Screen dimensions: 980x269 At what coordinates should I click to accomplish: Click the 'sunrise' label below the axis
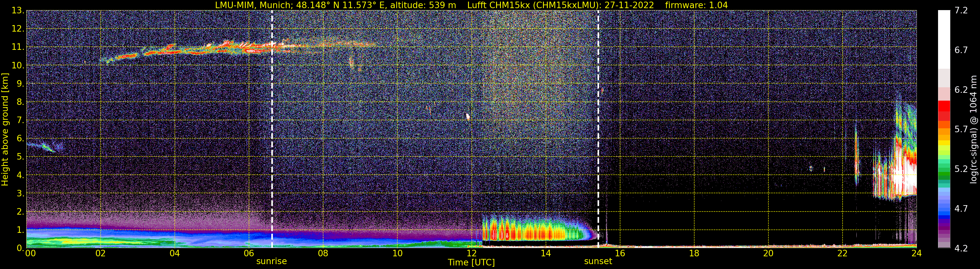(x=272, y=262)
